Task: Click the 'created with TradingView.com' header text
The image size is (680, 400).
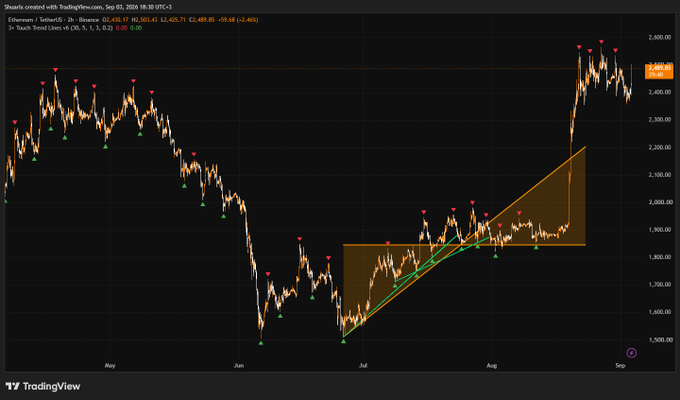Action: coord(63,7)
